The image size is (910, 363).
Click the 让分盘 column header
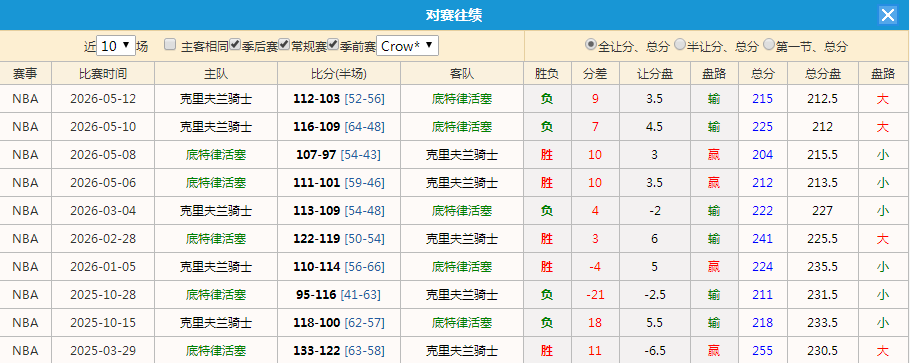[x=655, y=74]
